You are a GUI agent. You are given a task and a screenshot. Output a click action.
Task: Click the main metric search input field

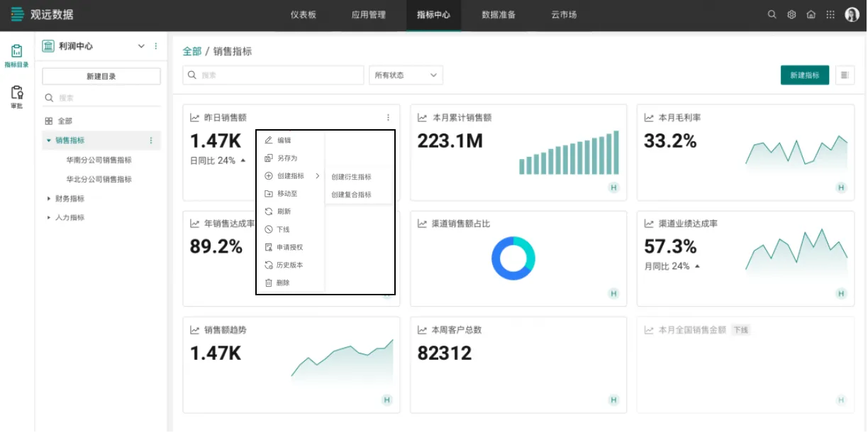pos(273,75)
